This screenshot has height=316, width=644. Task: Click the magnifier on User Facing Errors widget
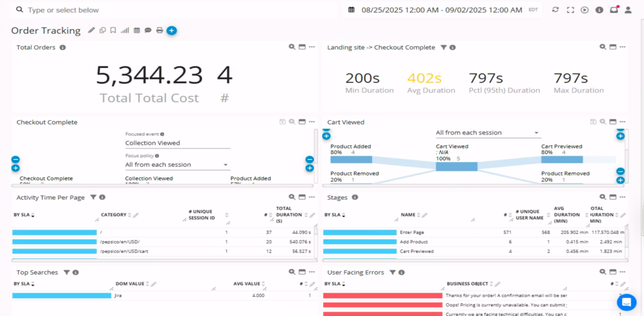coord(603,272)
